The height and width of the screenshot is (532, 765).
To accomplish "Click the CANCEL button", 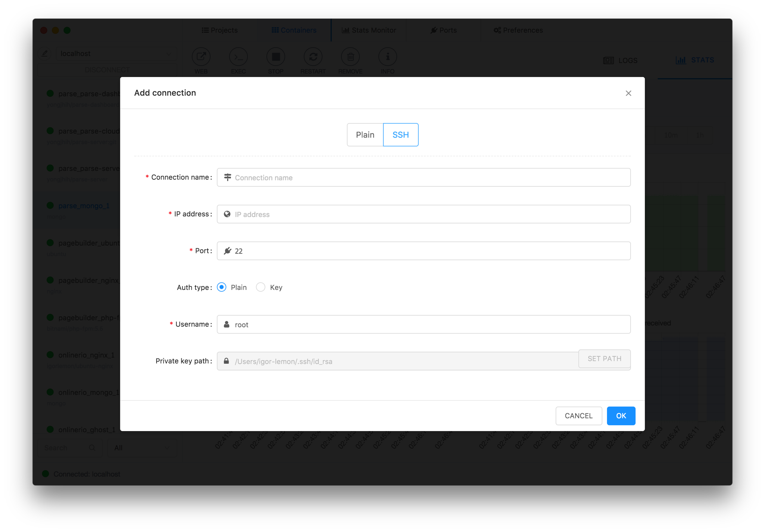I will pos(579,416).
